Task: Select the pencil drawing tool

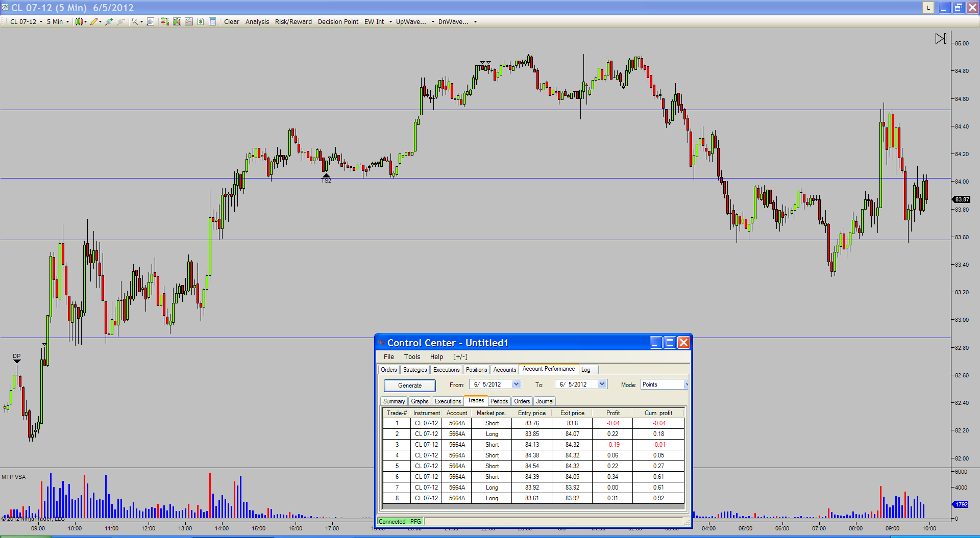Action: click(94, 21)
